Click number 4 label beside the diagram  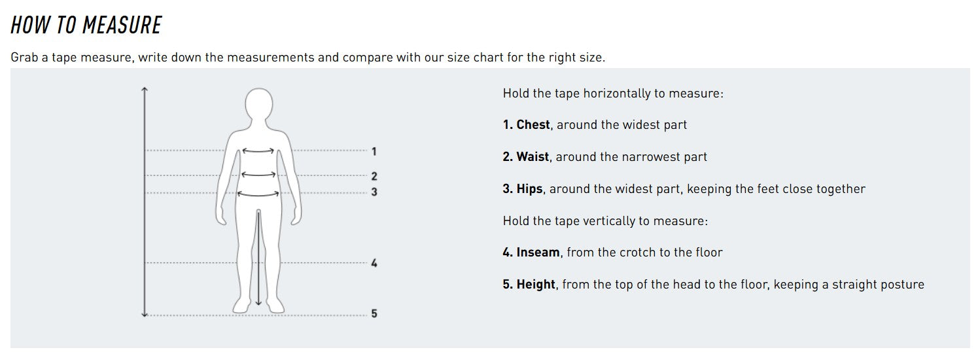374,263
